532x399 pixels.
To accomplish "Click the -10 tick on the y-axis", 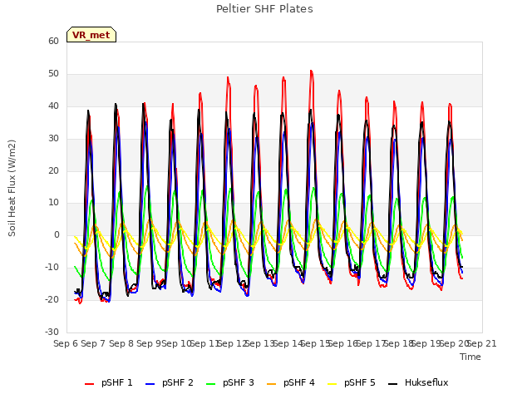I will coord(52,267).
